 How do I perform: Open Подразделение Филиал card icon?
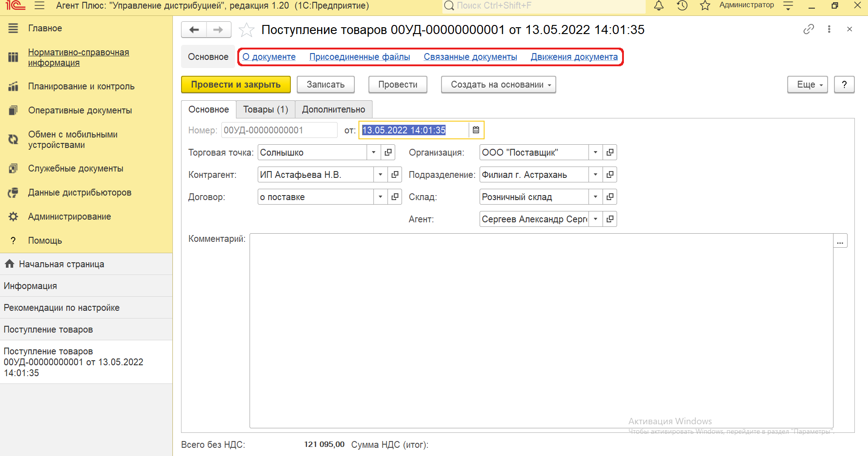(x=610, y=175)
